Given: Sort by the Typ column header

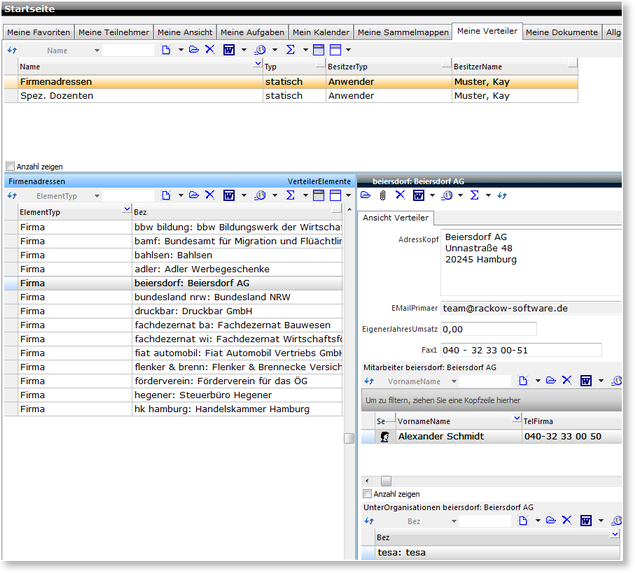Looking at the screenshot, I should 294,67.
